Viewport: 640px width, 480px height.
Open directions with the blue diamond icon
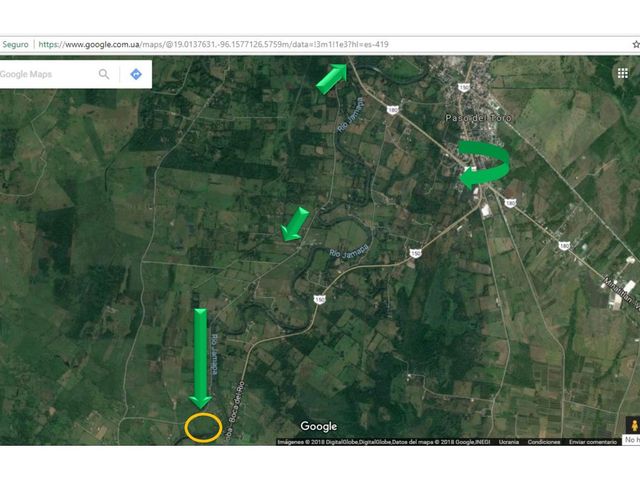pos(136,74)
